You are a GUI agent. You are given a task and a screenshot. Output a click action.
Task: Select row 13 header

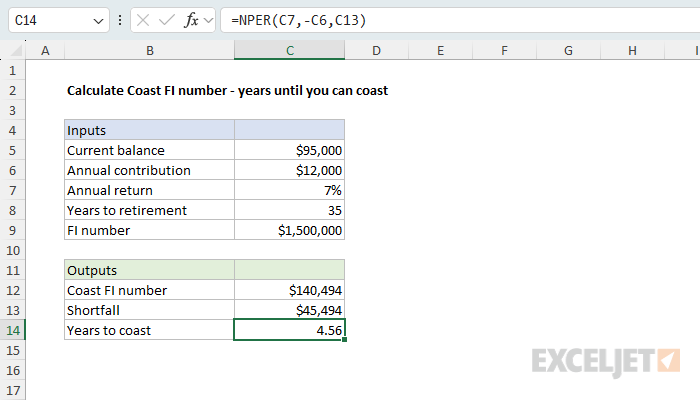pyautogui.click(x=12, y=310)
